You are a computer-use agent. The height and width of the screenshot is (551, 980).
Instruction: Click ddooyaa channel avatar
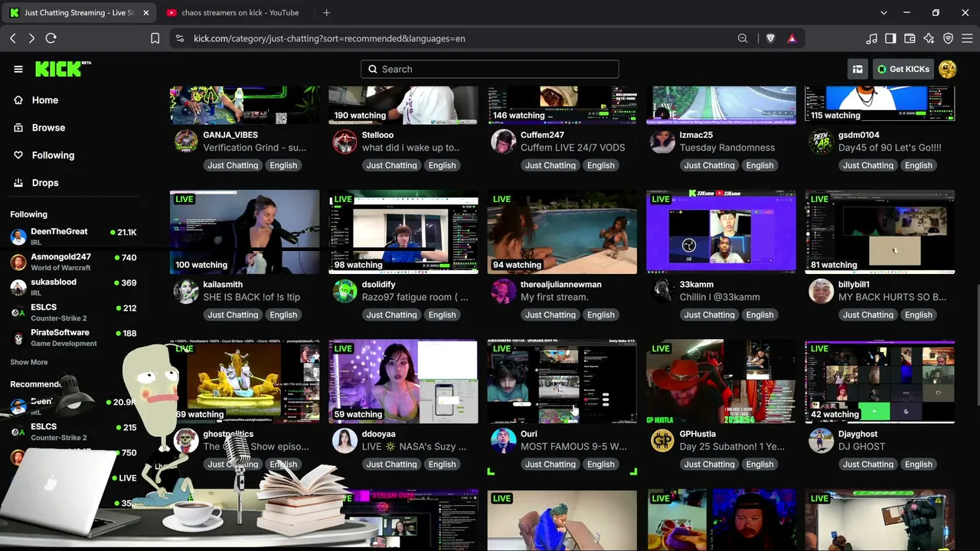pyautogui.click(x=345, y=440)
